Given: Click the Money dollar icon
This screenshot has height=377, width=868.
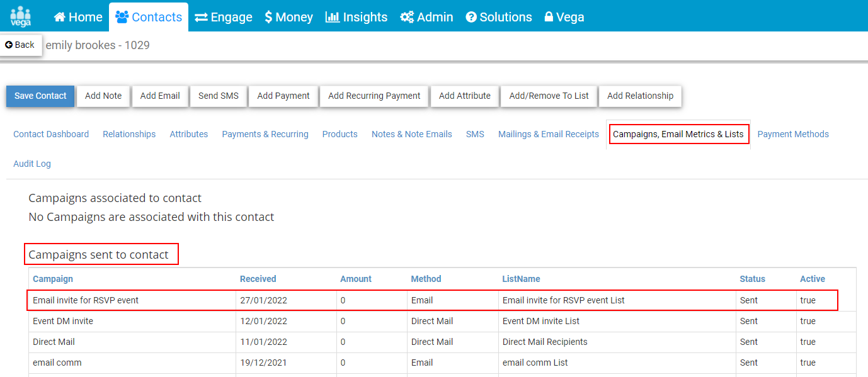Looking at the screenshot, I should (268, 17).
